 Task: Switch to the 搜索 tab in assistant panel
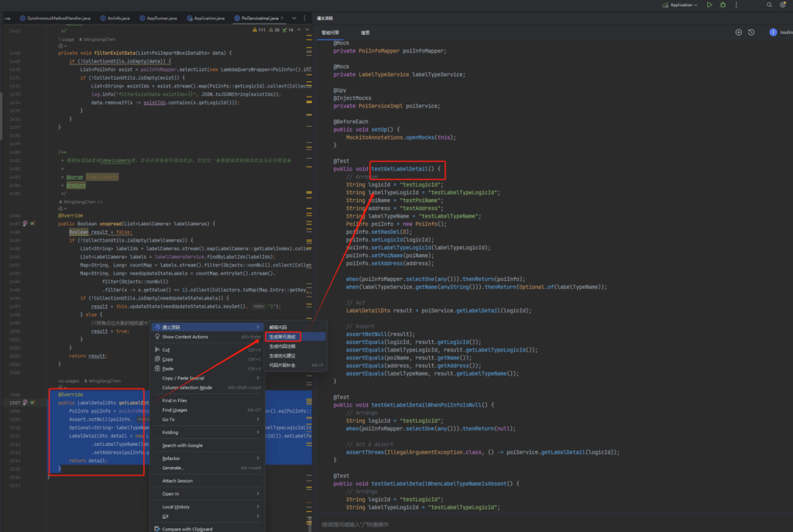tap(365, 33)
